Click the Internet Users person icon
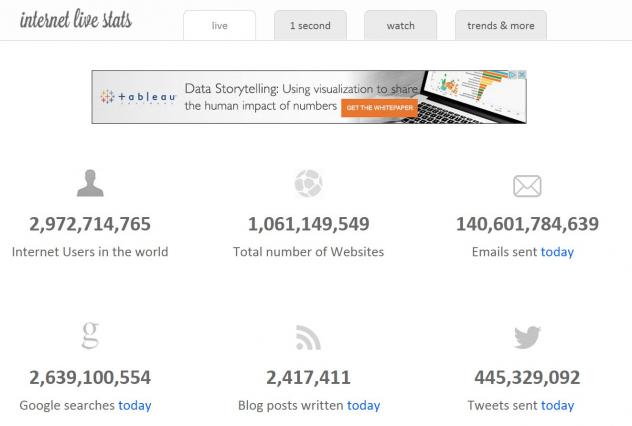 point(90,183)
